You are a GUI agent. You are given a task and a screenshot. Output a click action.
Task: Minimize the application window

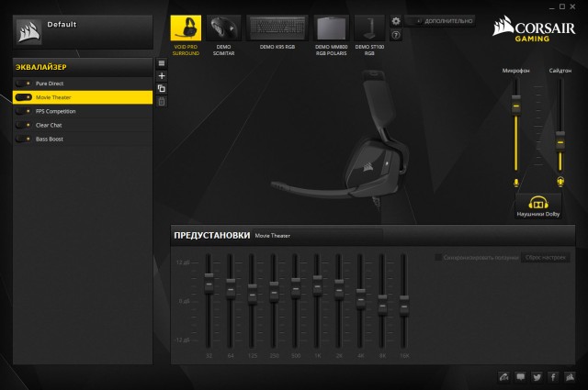[x=551, y=6]
